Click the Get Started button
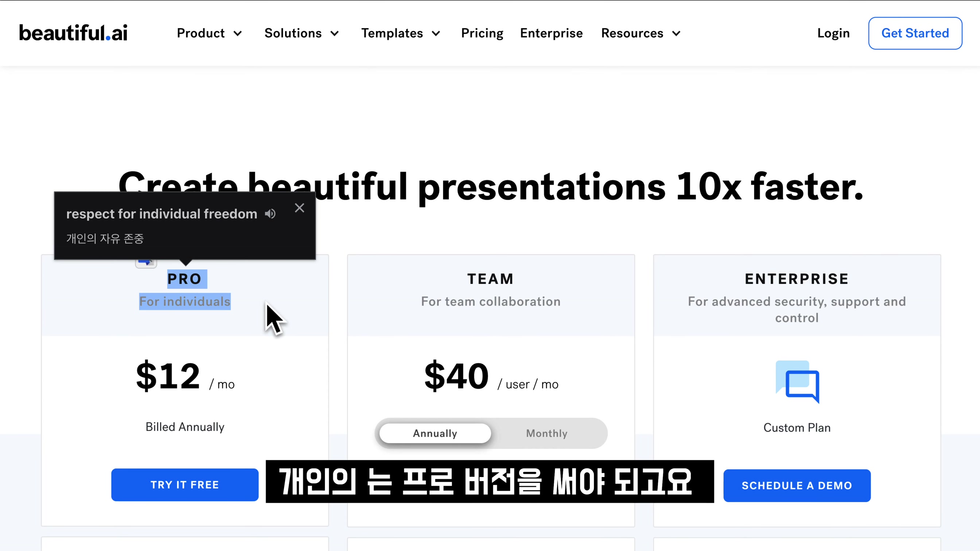 [x=915, y=33]
